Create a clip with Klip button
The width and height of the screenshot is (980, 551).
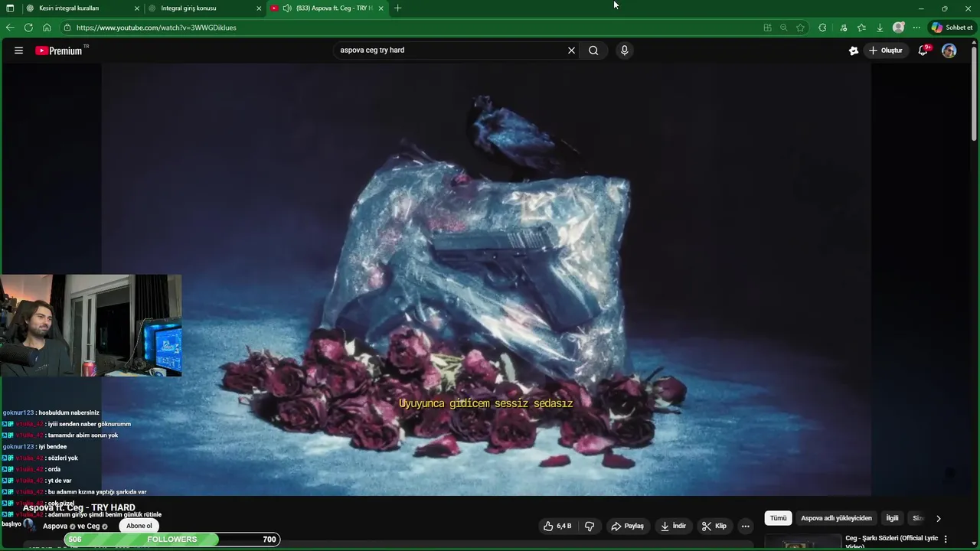714,526
